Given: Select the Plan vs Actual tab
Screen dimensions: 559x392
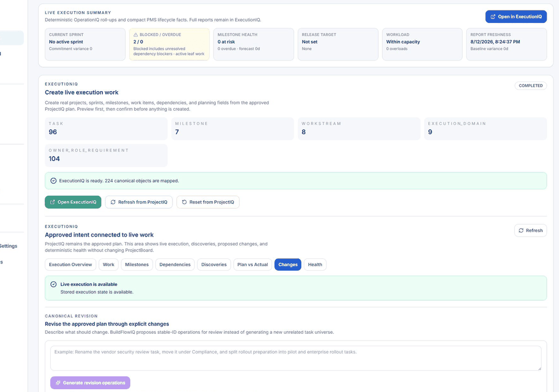Looking at the screenshot, I should pos(253,265).
